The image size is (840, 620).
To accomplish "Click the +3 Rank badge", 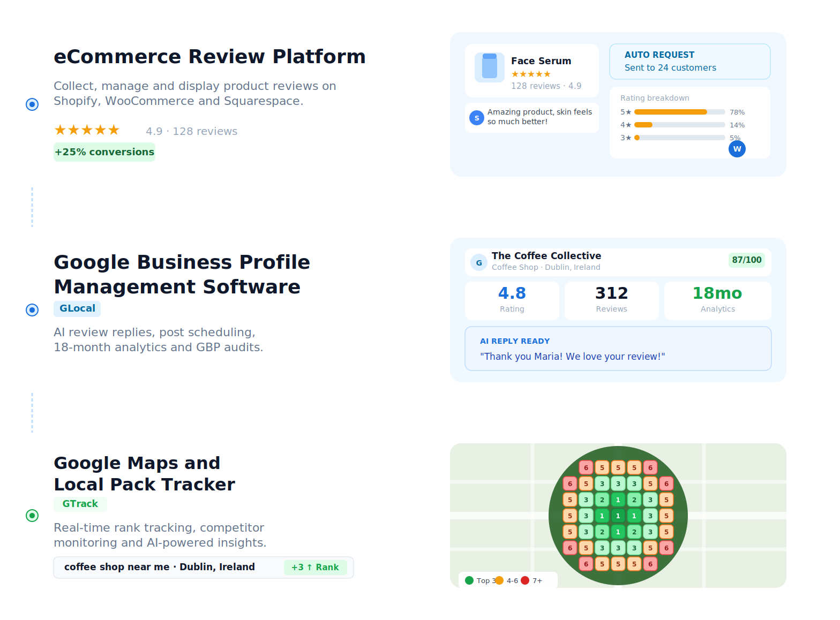I will (316, 568).
